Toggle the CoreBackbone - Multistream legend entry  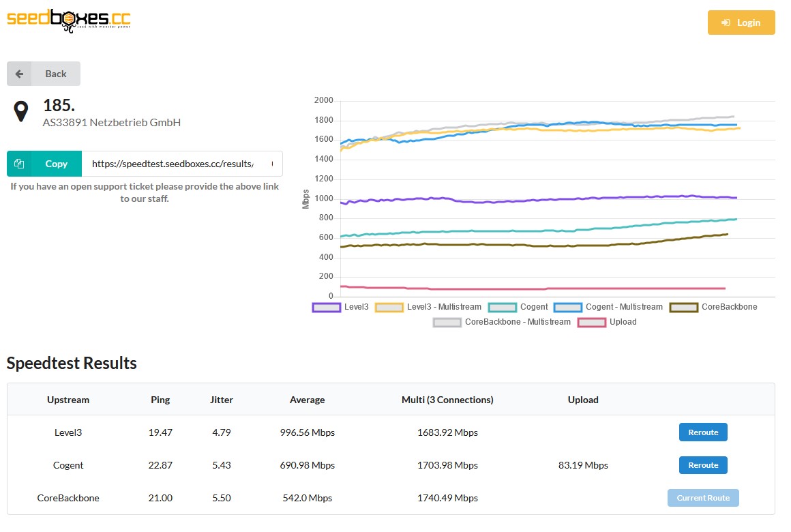(x=502, y=322)
